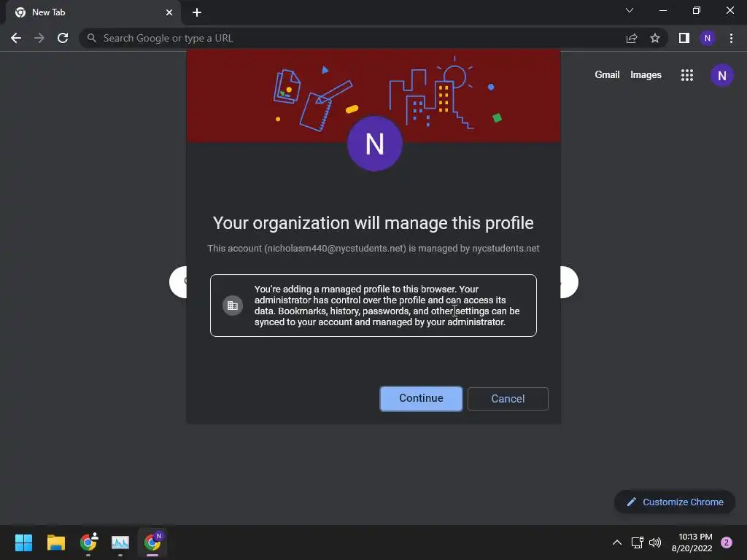This screenshot has height=560, width=747.
Task: Open the network status tray icon
Action: pyautogui.click(x=637, y=542)
